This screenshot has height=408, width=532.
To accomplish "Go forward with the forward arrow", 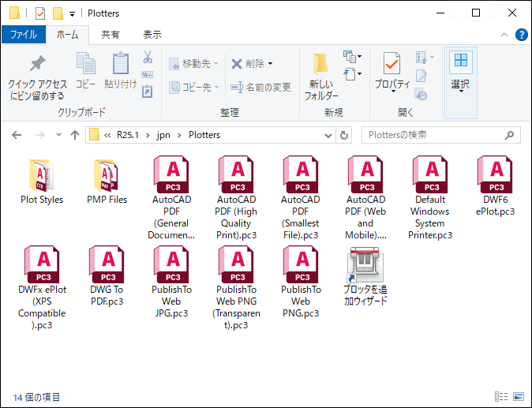I will (x=40, y=135).
